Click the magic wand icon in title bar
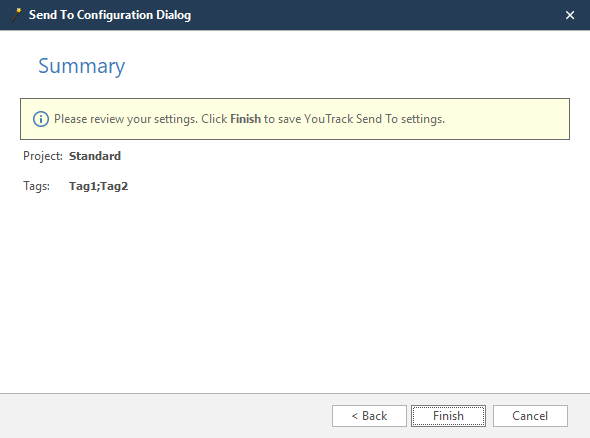 tap(16, 15)
